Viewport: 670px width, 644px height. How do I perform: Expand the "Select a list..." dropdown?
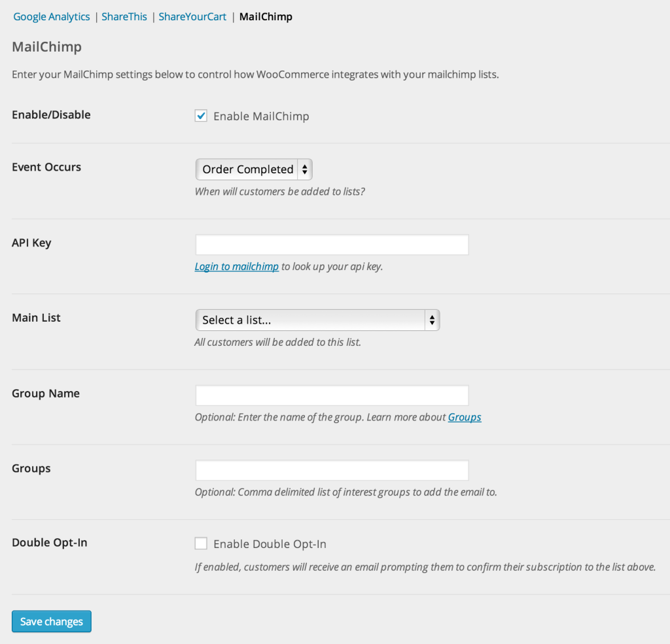point(311,320)
